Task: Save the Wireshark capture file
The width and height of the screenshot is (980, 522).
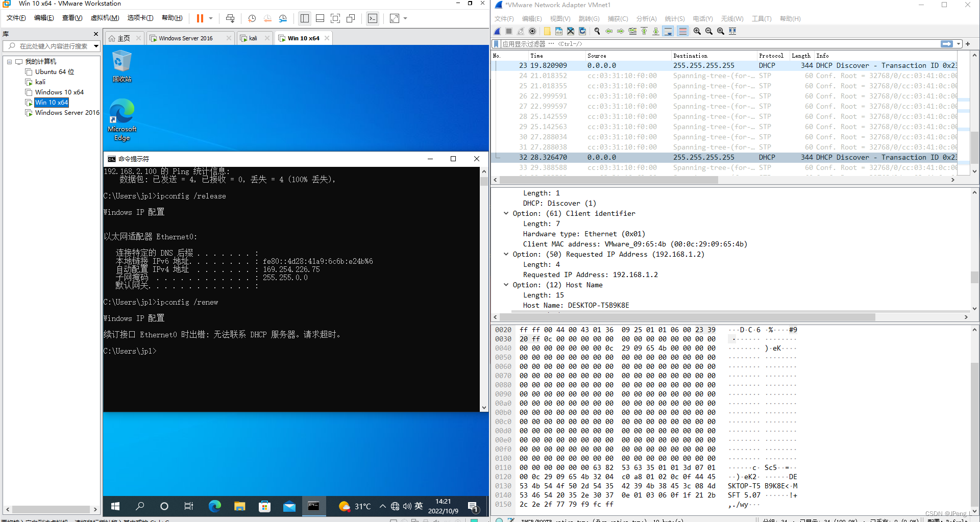Action: pos(559,31)
